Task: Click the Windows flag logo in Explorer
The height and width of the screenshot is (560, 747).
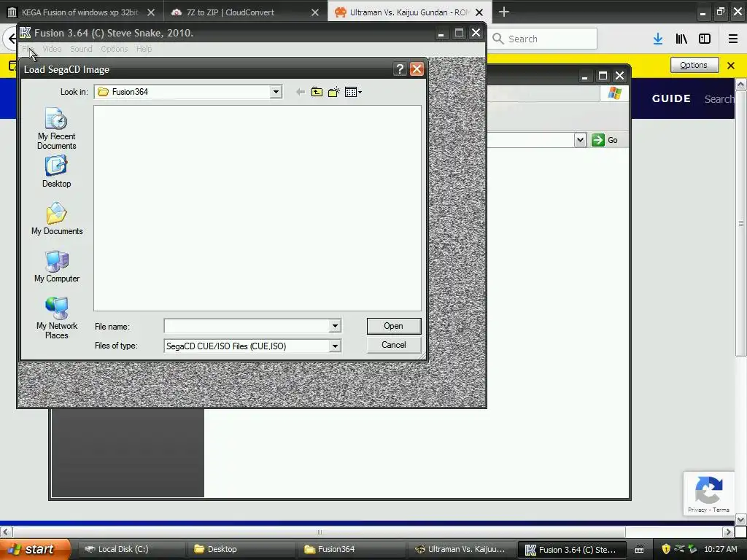Action: (614, 93)
